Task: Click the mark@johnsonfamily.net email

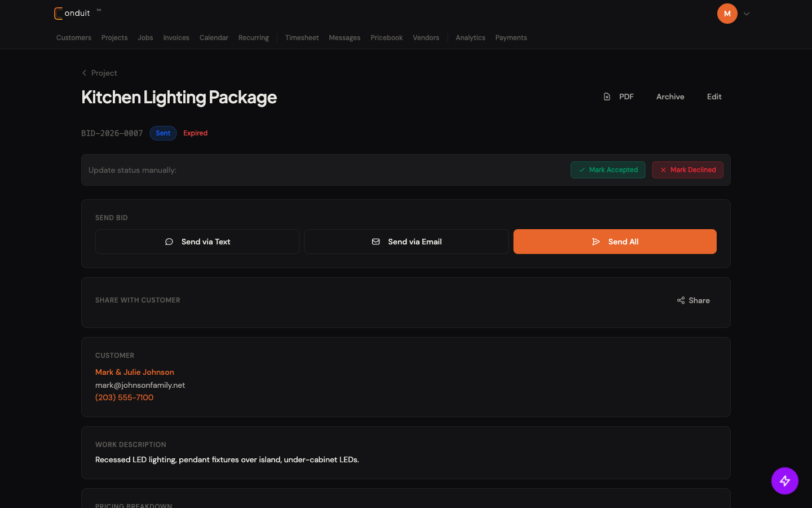Action: [x=140, y=385]
